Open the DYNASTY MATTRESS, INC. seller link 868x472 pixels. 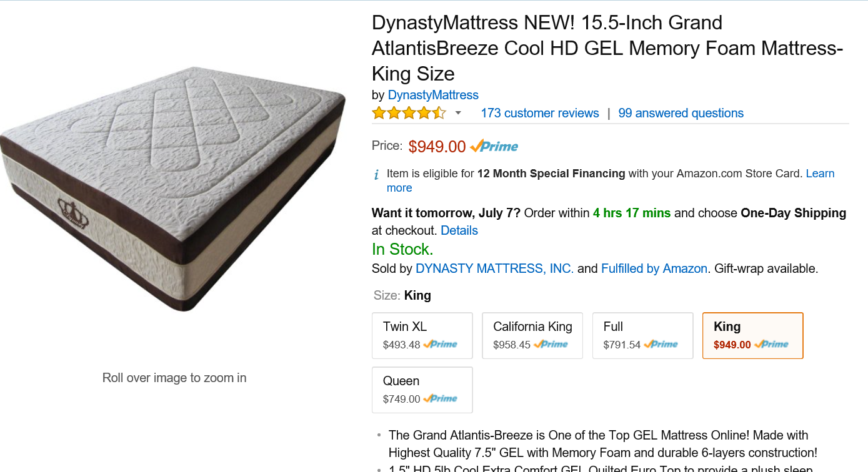tap(494, 268)
